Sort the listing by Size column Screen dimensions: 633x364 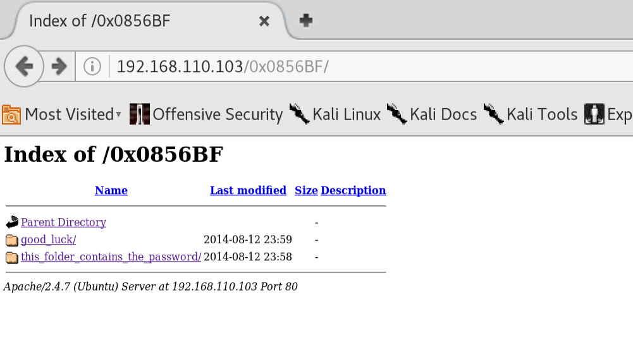pyautogui.click(x=306, y=190)
